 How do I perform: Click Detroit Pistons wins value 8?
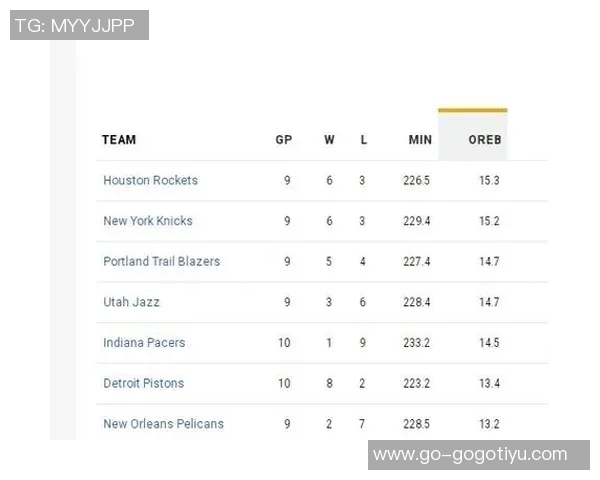pyautogui.click(x=330, y=383)
